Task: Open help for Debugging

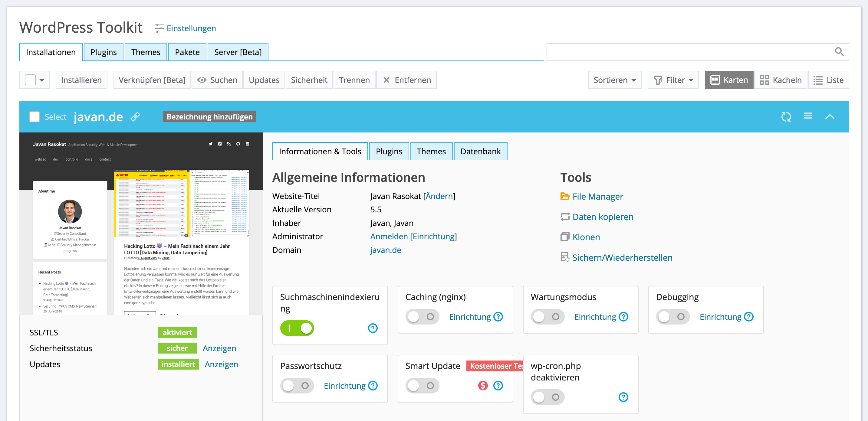Action: [x=749, y=317]
